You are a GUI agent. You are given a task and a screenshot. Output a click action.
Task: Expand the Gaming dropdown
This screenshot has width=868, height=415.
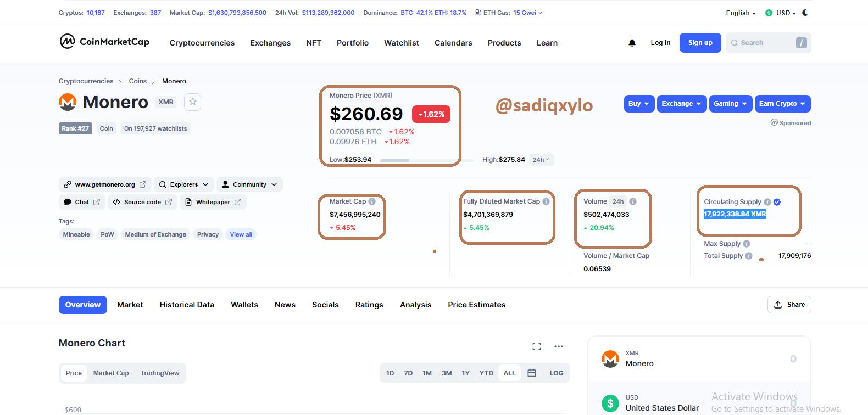click(x=731, y=104)
